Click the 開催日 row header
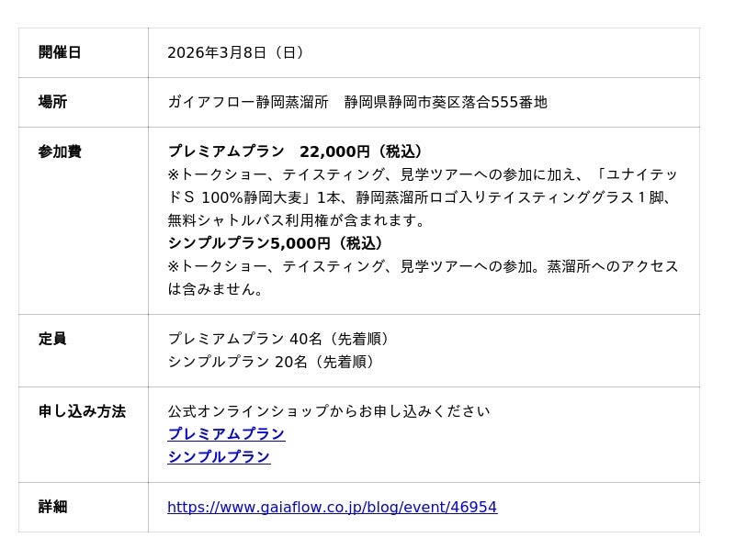Image resolution: width=735 pixels, height=560 pixels. (60, 52)
